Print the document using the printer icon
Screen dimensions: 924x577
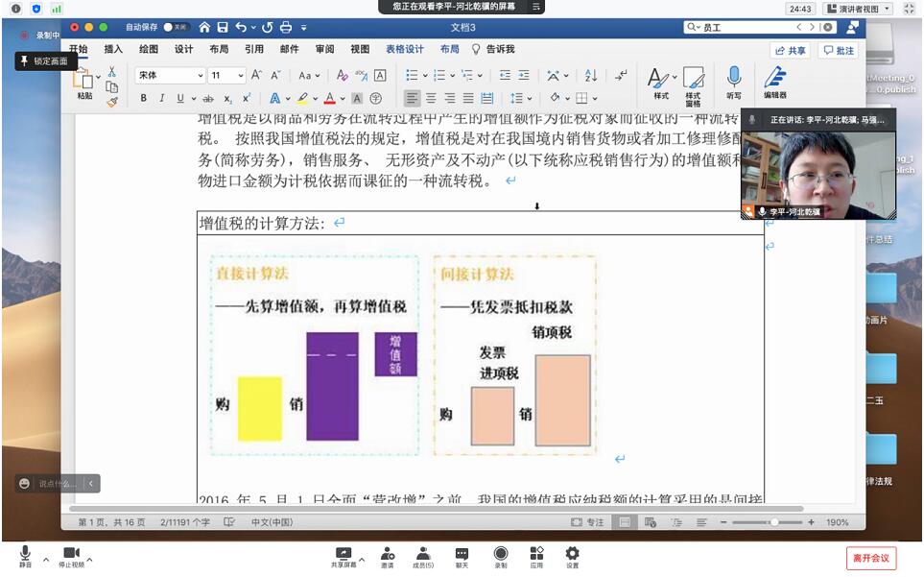[x=286, y=27]
